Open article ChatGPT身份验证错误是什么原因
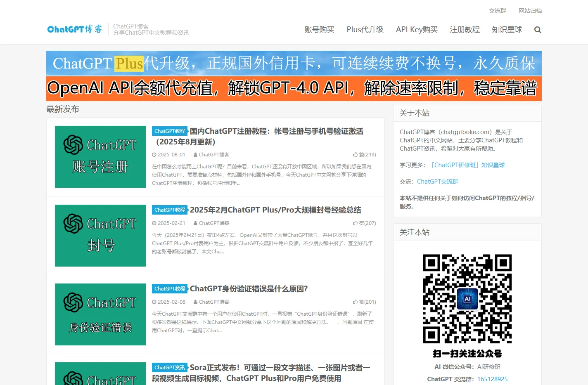Screen dimensions: 588x385 tap(249, 289)
